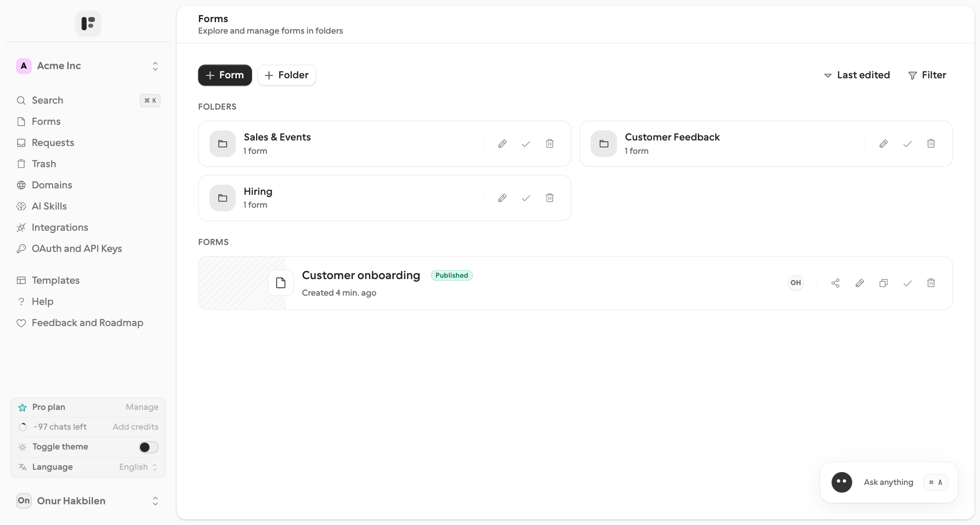Screen dimensions: 980x525
Task: Delete the Customer Feedback folder
Action: coord(931,144)
